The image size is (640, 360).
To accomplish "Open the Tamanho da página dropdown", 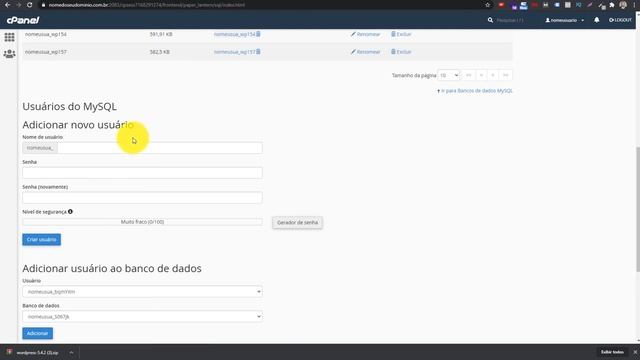I will 449,75.
